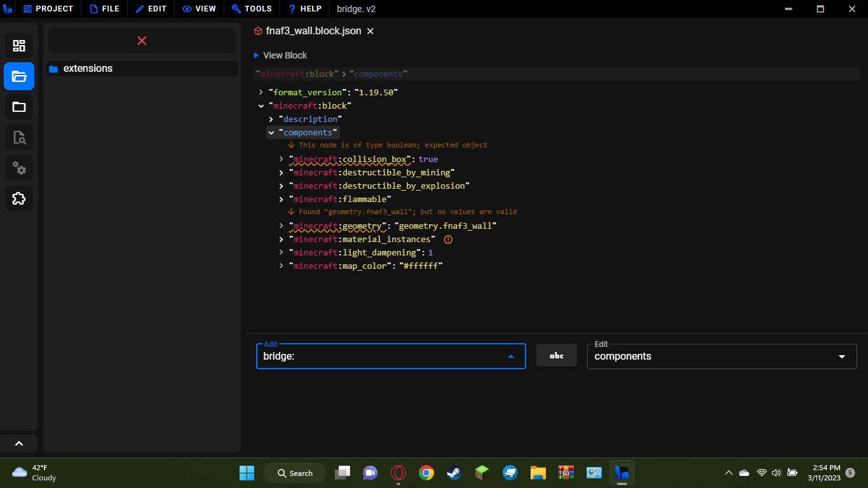Open the settings gears sidebar icon

pyautogui.click(x=19, y=168)
